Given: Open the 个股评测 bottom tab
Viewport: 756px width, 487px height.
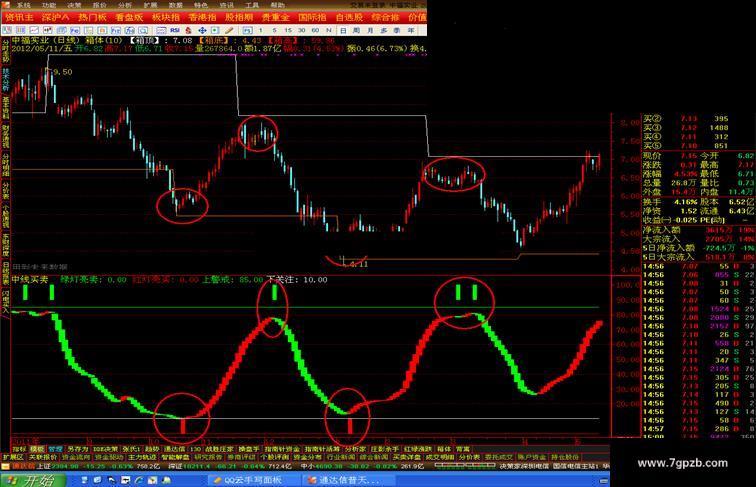Looking at the screenshot, I should pos(274,457).
